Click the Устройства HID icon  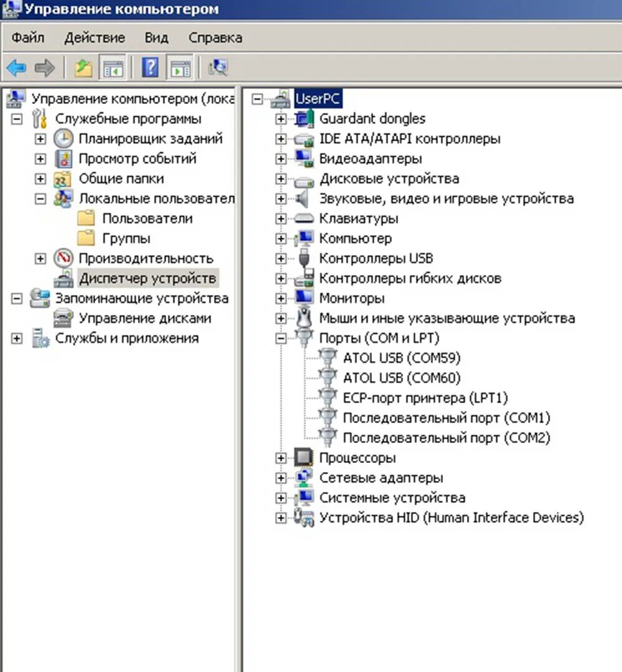[x=304, y=518]
